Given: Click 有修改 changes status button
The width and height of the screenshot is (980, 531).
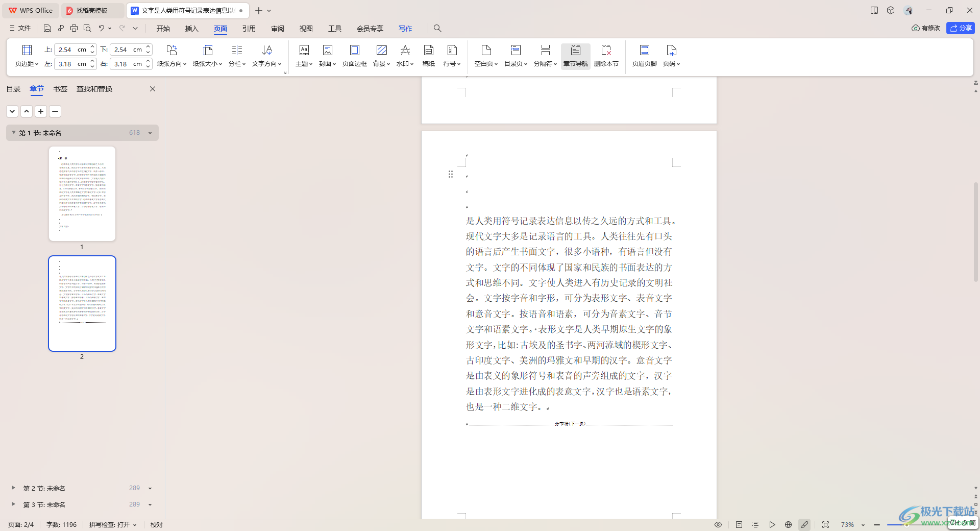Looking at the screenshot, I should click(x=926, y=28).
